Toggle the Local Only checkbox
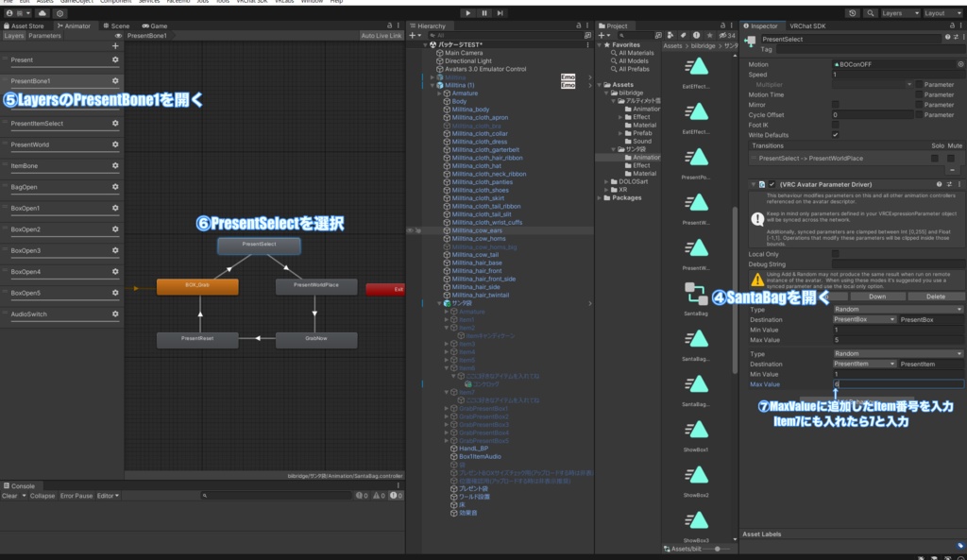This screenshot has height=560, width=967. click(835, 254)
